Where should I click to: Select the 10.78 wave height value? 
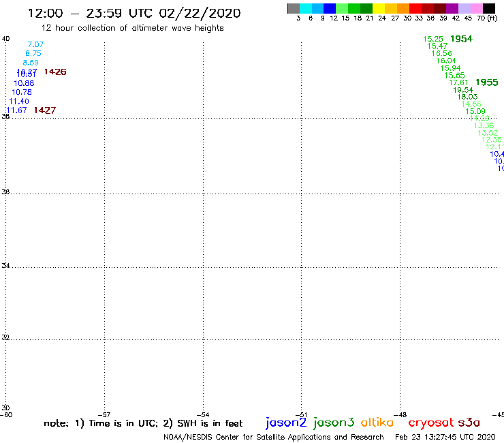[x=22, y=92]
